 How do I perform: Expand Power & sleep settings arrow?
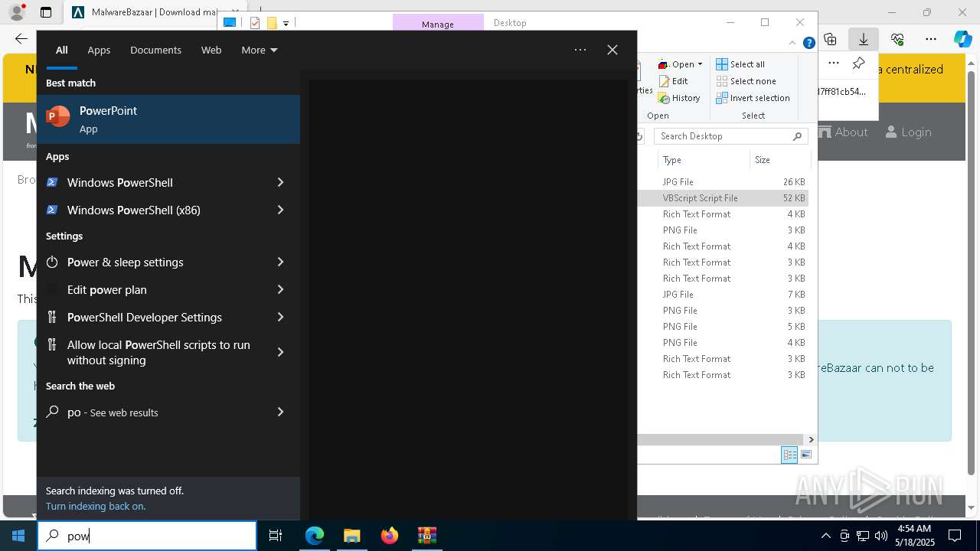click(x=280, y=262)
